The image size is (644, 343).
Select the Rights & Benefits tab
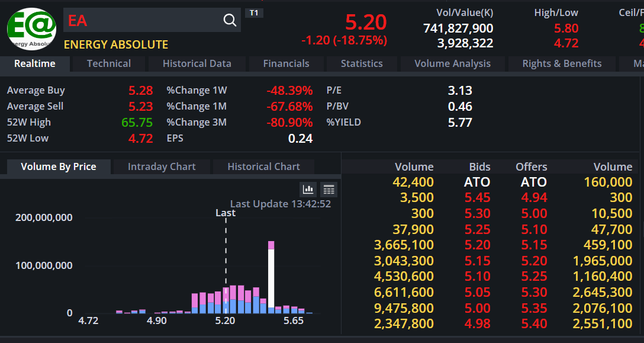[x=562, y=63]
